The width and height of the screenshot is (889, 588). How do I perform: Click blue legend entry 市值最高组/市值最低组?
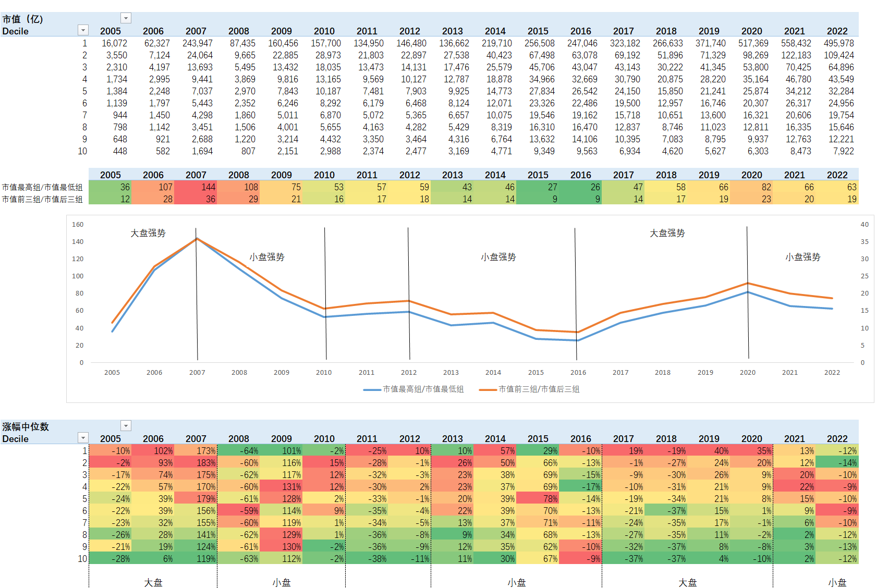click(413, 389)
